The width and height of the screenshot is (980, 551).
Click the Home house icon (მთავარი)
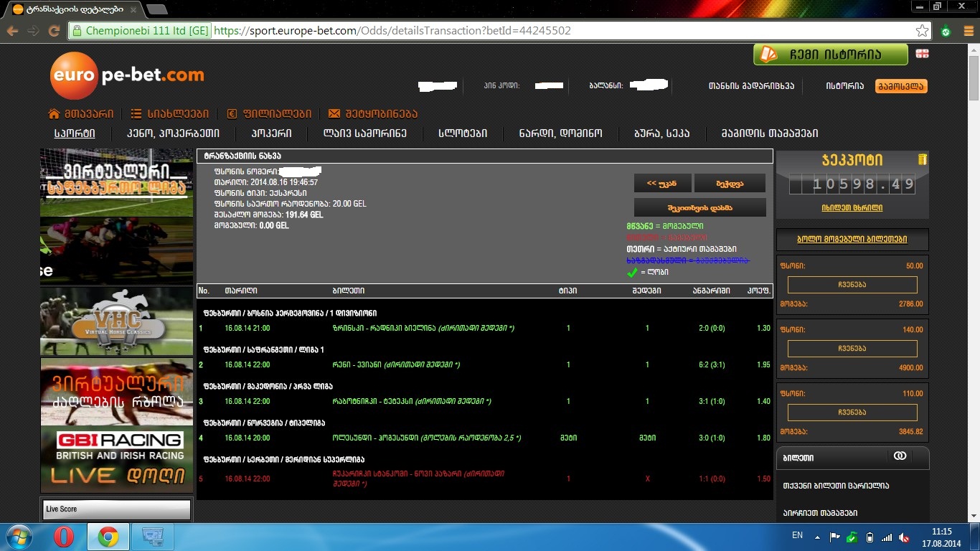54,113
